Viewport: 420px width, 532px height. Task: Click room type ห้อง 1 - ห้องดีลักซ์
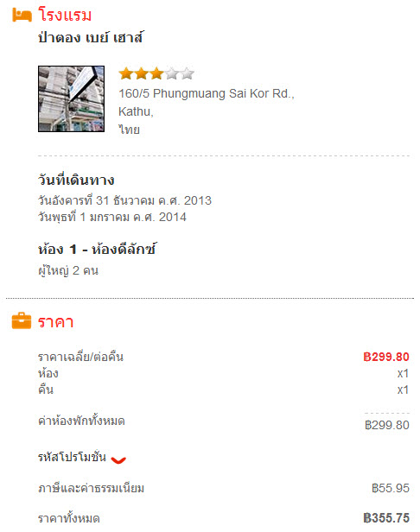tap(97, 250)
